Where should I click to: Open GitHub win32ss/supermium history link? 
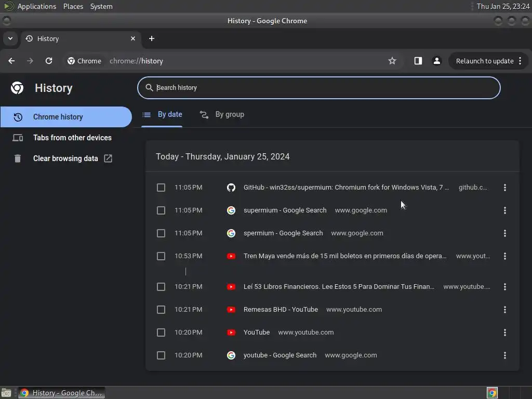346,187
